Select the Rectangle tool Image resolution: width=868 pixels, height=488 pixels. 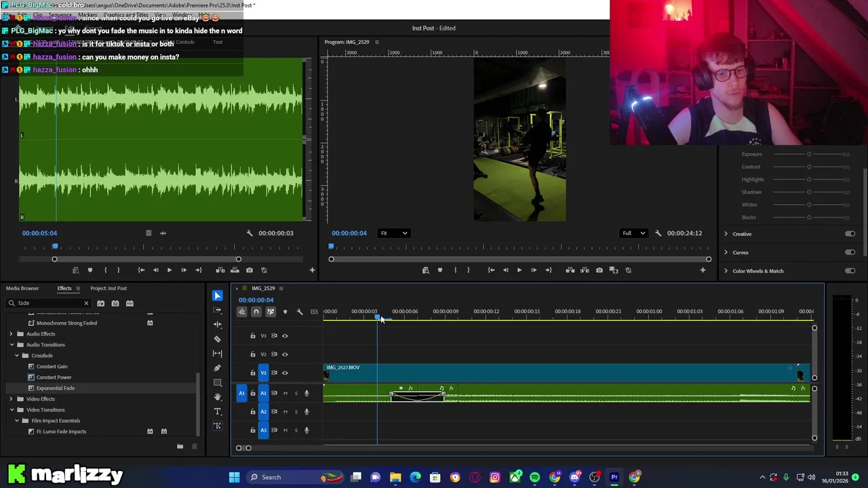pyautogui.click(x=217, y=382)
